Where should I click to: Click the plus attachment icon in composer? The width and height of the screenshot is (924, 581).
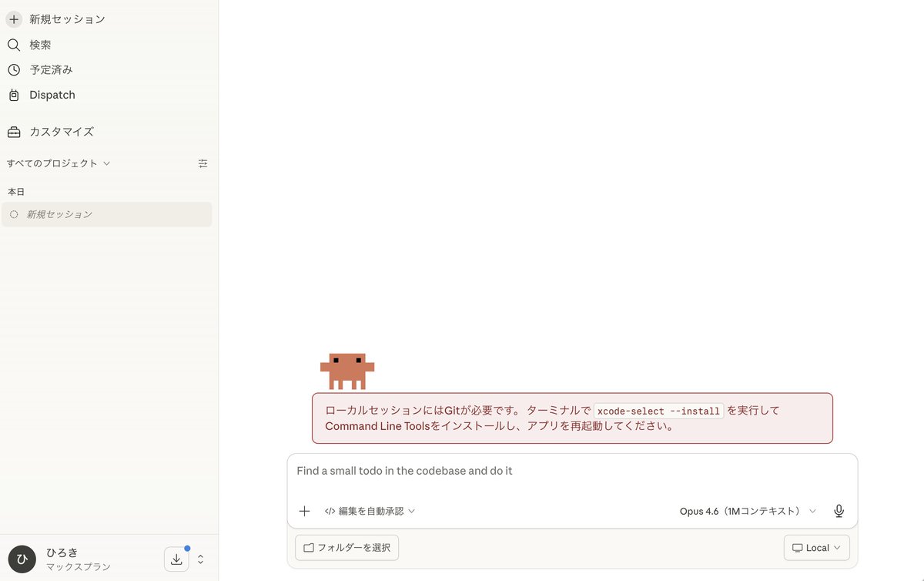point(304,511)
